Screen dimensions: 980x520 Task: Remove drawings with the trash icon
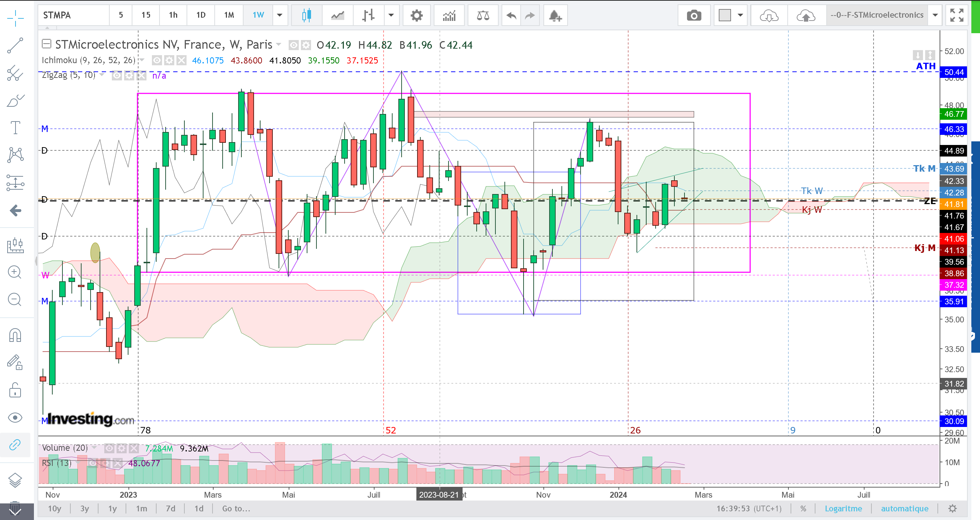point(15,508)
